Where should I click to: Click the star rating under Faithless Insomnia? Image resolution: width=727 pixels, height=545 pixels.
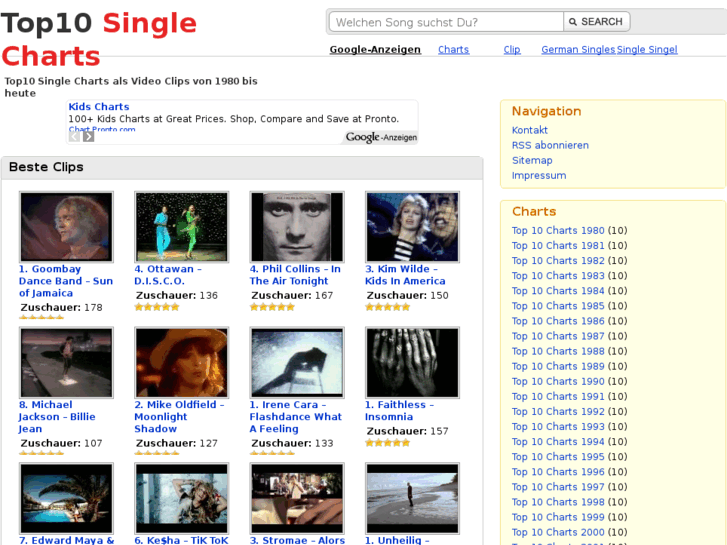388,442
